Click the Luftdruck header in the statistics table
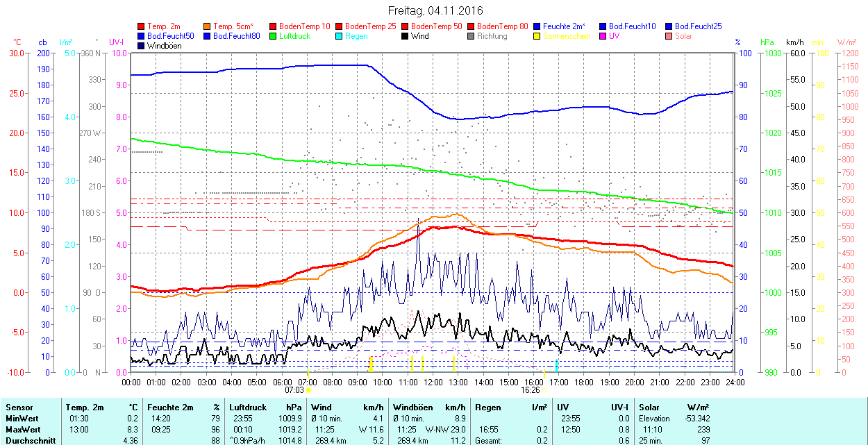The image size is (868, 445). point(249,408)
